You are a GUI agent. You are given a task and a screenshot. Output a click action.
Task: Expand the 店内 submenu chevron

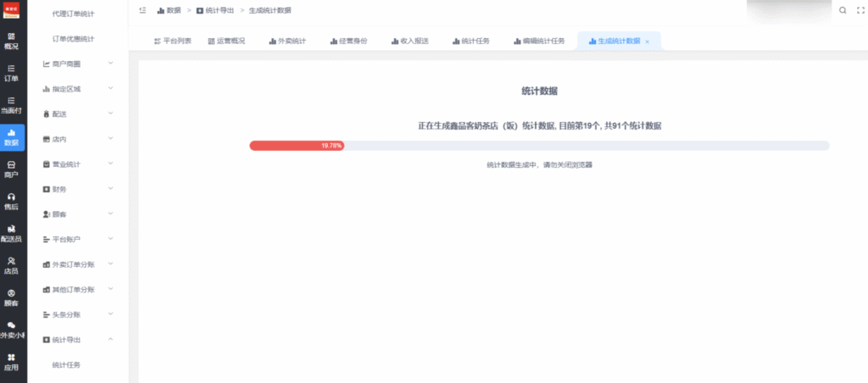111,139
